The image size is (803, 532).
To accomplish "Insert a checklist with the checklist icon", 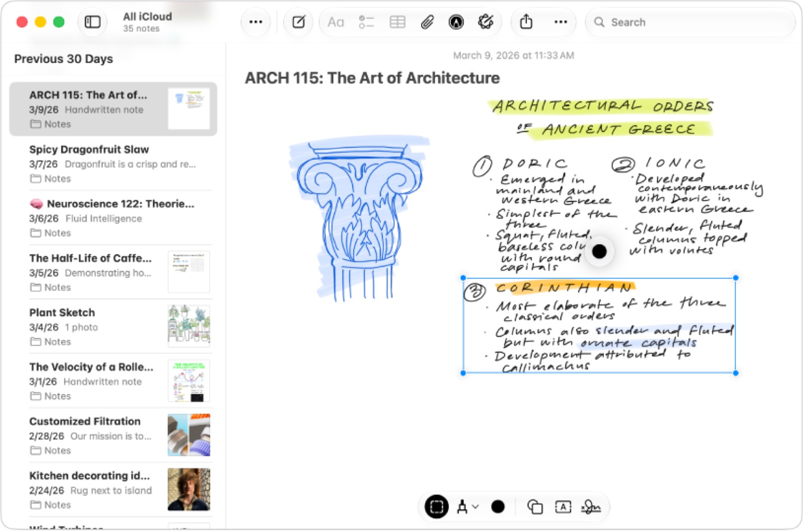I will [x=366, y=22].
